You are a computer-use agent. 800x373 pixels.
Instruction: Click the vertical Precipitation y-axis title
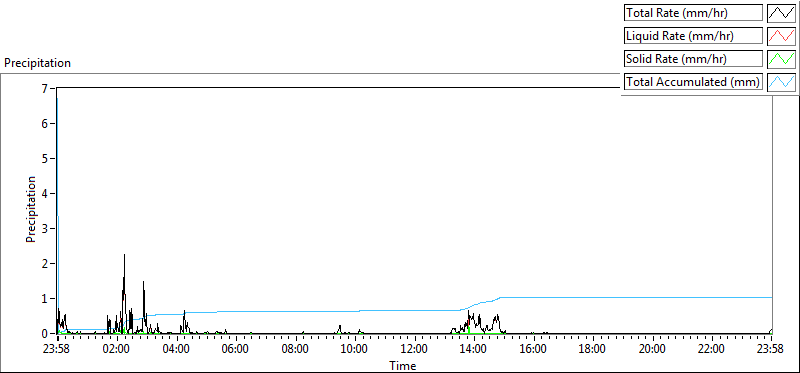point(31,210)
